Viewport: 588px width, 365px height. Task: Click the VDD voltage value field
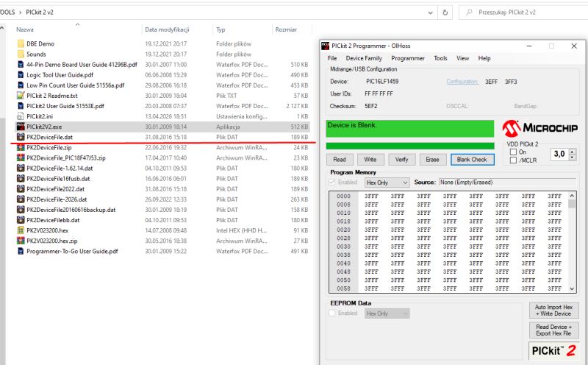(560, 154)
